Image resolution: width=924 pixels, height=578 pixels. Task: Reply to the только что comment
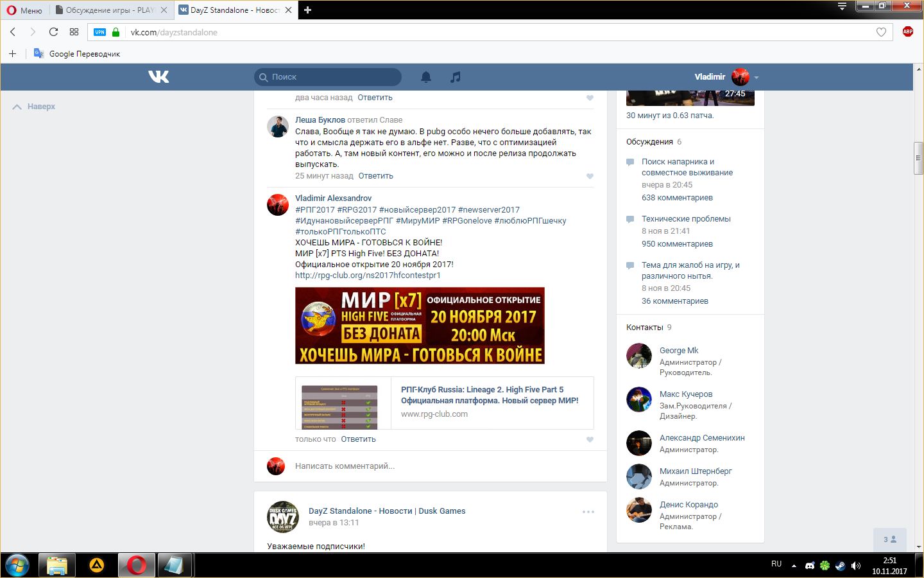[x=358, y=439]
